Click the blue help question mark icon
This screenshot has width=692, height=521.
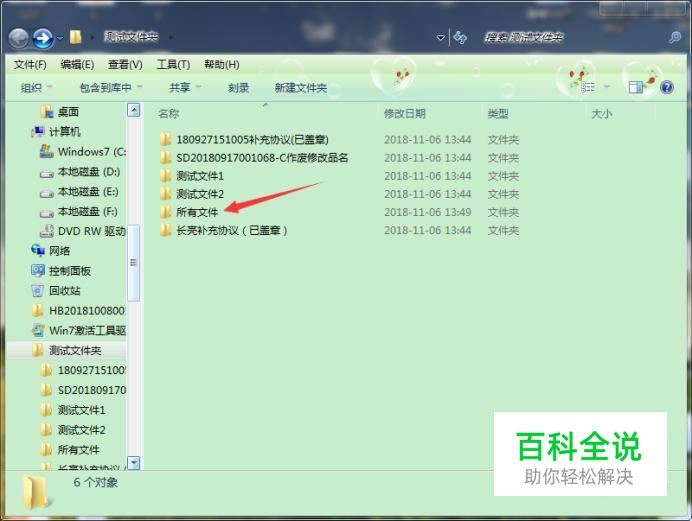[667, 87]
